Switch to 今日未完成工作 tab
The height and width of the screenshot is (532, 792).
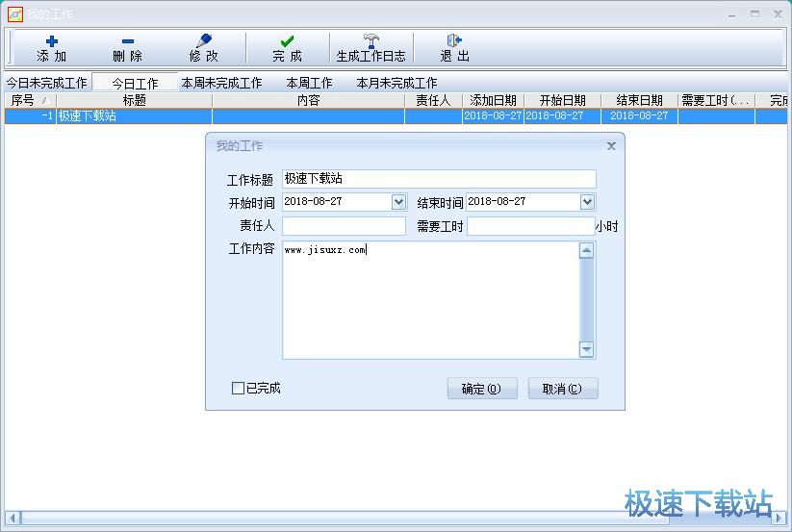click(46, 83)
